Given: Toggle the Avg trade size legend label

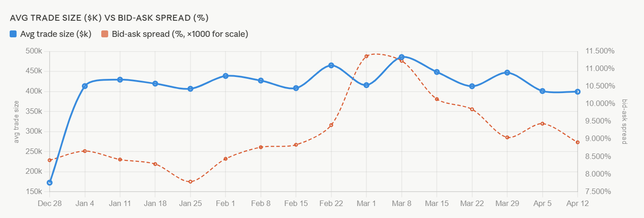Looking at the screenshot, I should click(56, 34).
